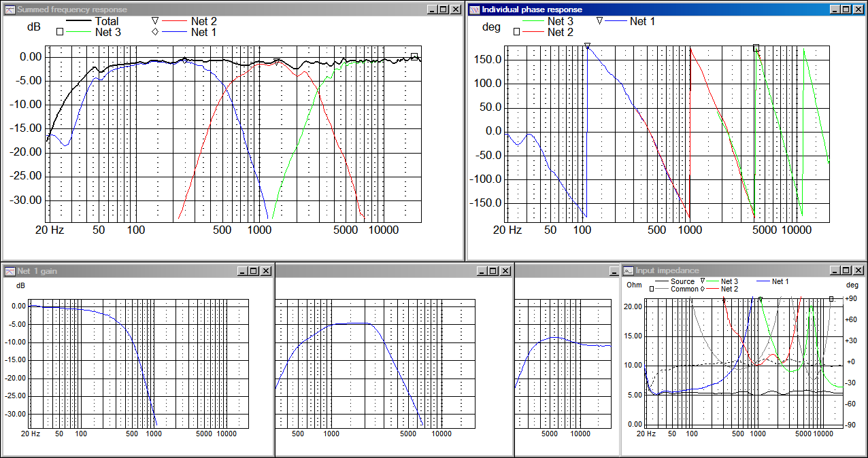
Task: Select Net 2 legend label in Individual phase response
Action: (x=561, y=32)
